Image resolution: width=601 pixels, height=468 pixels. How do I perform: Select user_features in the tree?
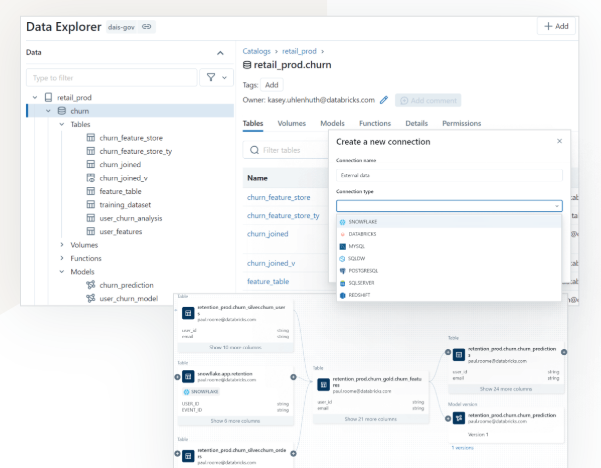[121, 232]
